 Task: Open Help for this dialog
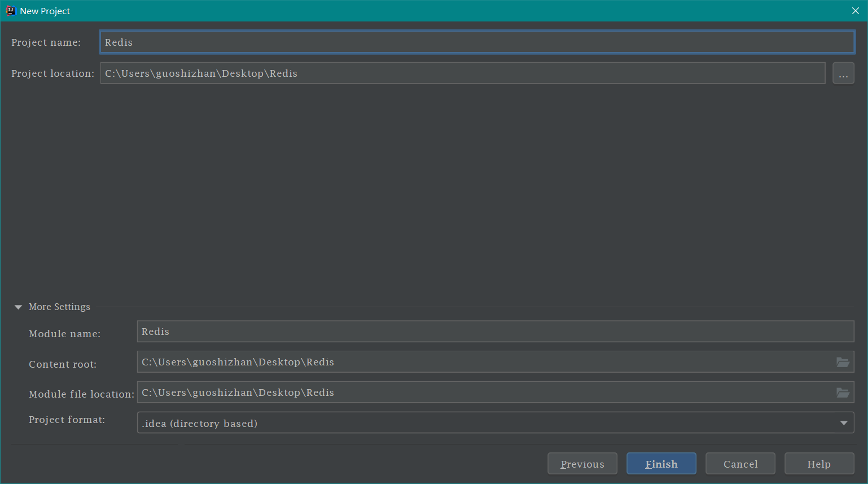[818, 464]
